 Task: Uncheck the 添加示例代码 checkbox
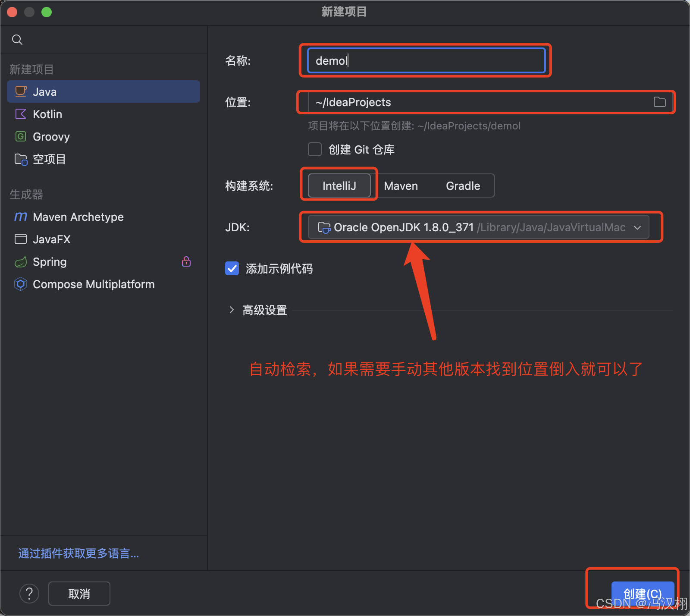click(232, 268)
